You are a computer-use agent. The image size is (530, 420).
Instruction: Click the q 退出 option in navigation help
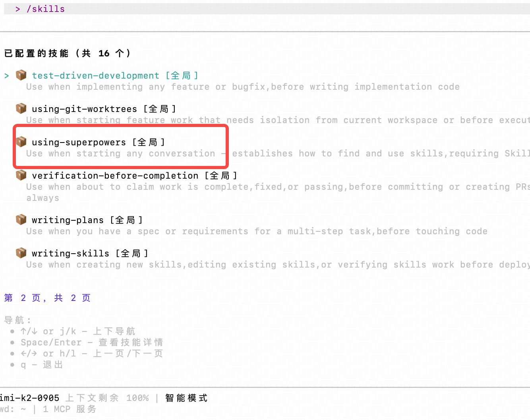click(x=43, y=364)
